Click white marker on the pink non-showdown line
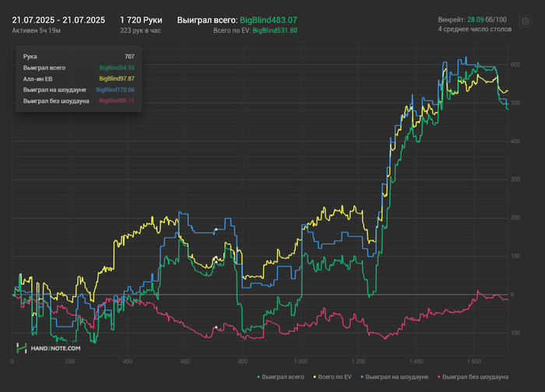The width and height of the screenshot is (545, 392). (216, 327)
